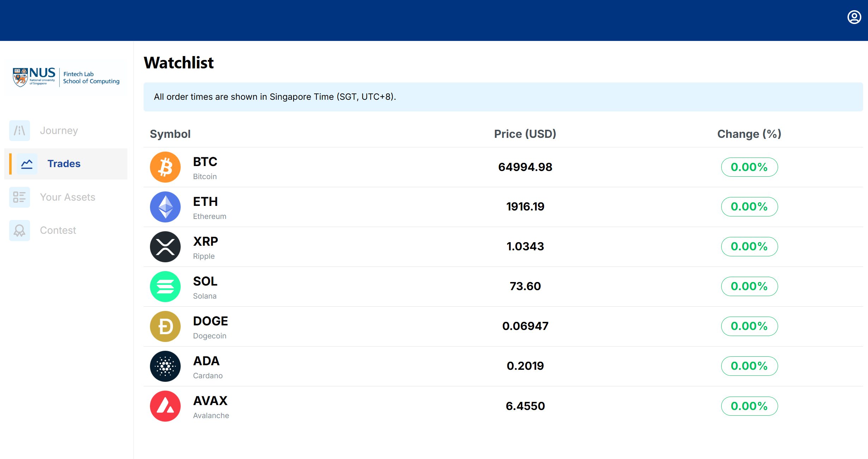Image resolution: width=868 pixels, height=459 pixels.
Task: Select the Trades menu item
Action: 66,164
